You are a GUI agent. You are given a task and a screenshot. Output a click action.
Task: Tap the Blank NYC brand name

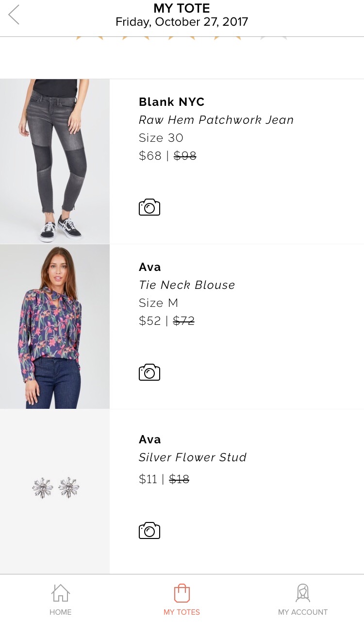172,102
